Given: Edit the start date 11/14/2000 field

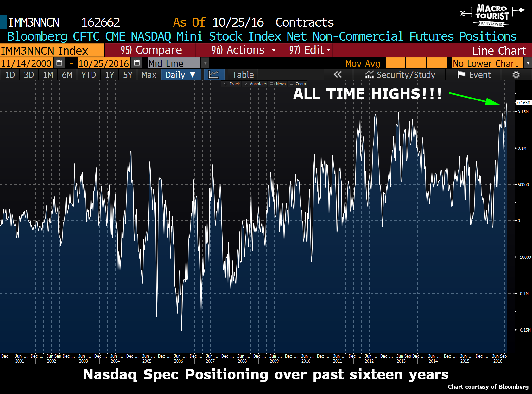Looking at the screenshot, I should (26, 63).
